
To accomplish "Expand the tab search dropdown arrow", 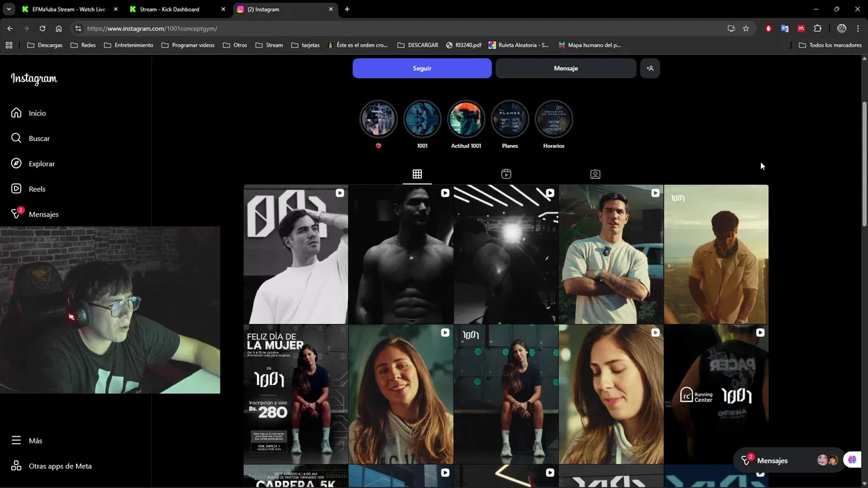I will pos(9,9).
